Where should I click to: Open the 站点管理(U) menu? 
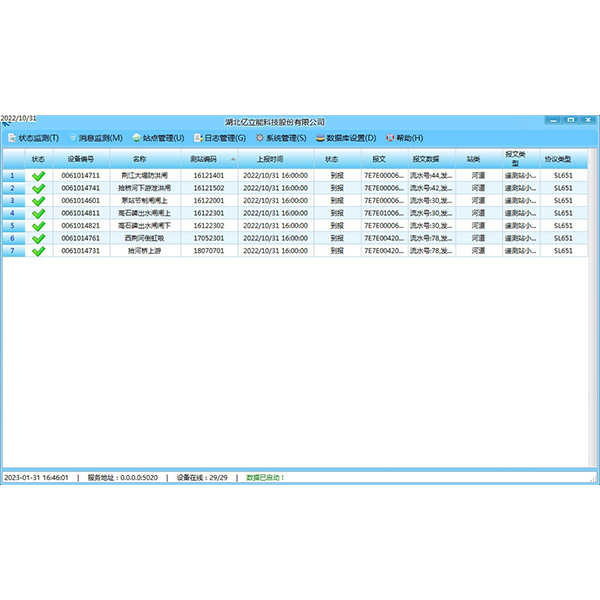coord(158,138)
